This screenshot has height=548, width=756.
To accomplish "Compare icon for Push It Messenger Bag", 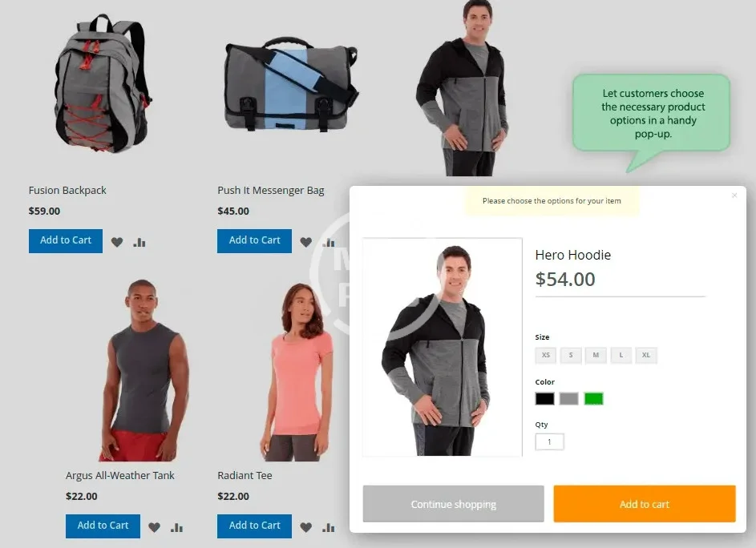I will (x=329, y=242).
